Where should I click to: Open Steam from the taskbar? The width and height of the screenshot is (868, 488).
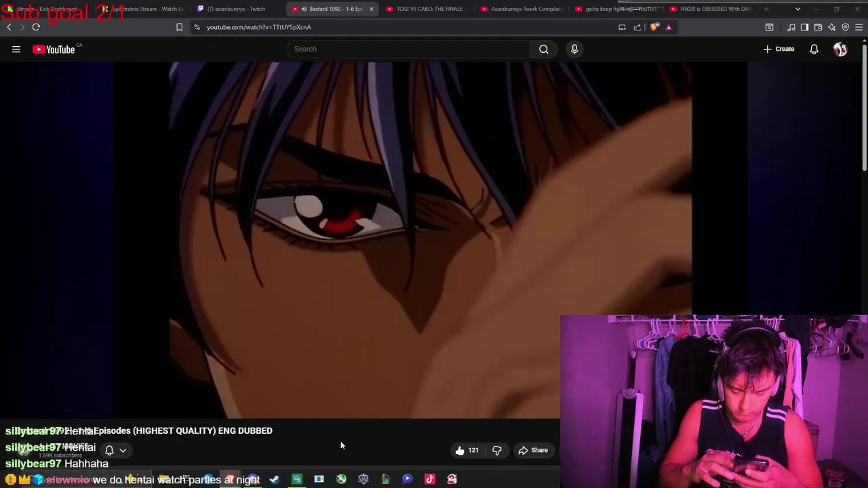point(275,479)
